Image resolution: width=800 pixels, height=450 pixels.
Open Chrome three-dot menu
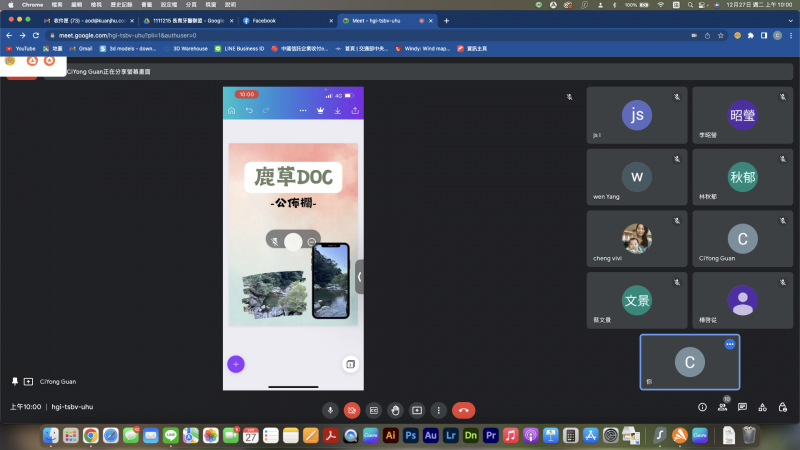[x=791, y=35]
